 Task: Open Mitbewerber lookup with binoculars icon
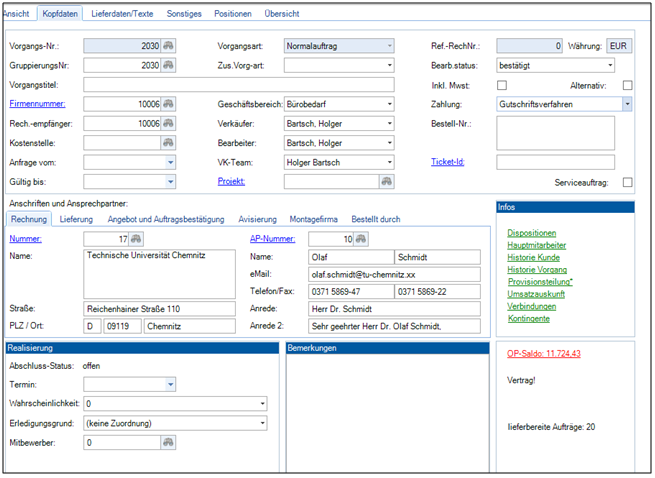coord(169,442)
